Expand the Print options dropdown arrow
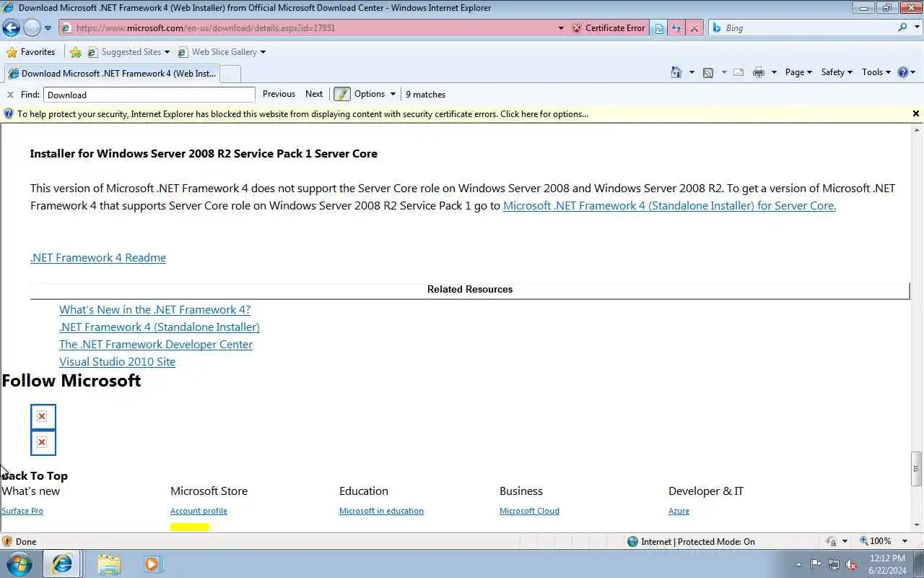 (x=774, y=72)
